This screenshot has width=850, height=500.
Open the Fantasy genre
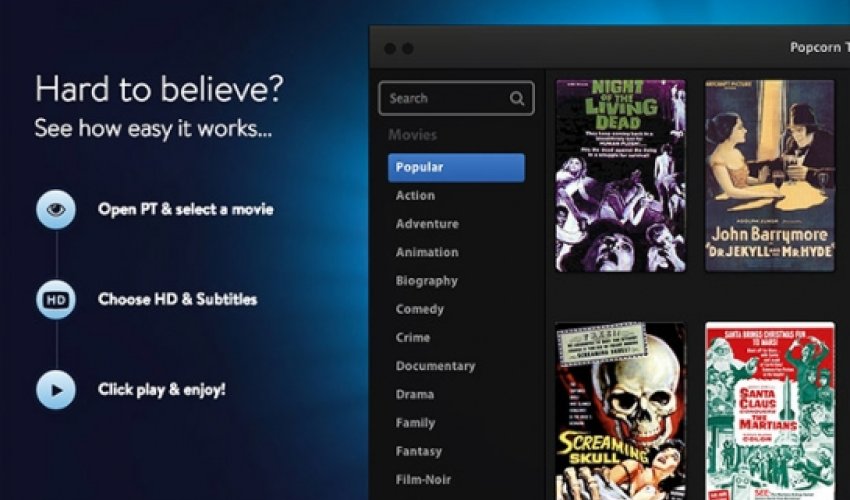(x=418, y=451)
